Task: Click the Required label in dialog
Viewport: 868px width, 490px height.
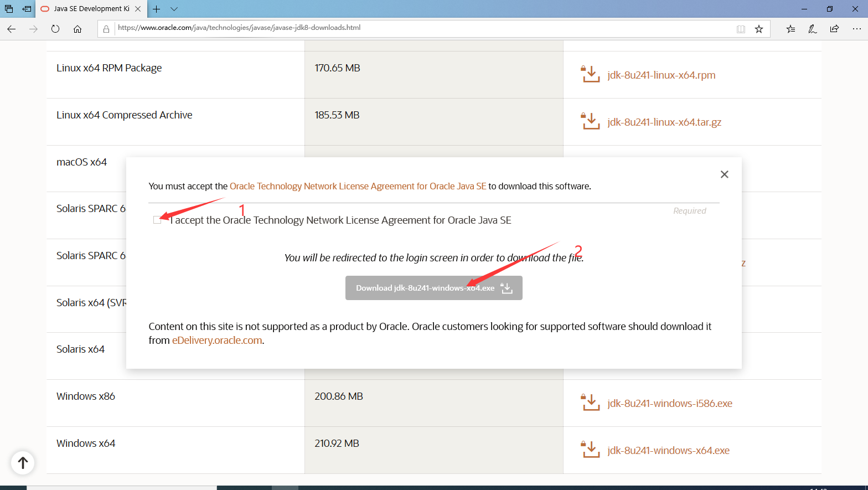Action: pos(690,211)
